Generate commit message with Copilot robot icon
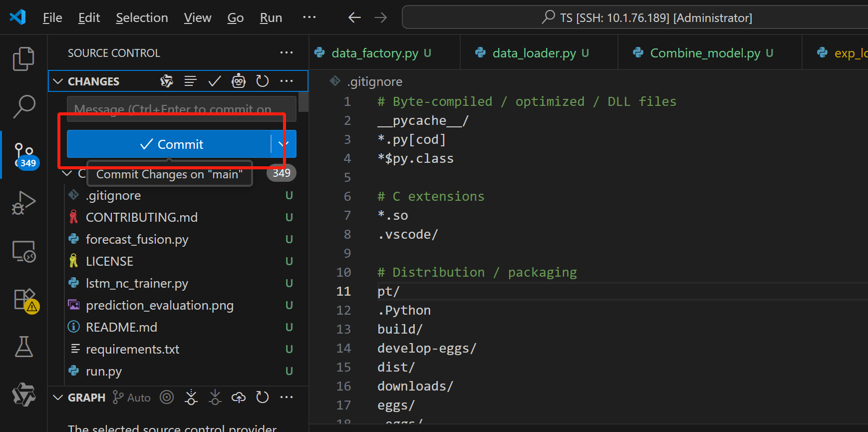The image size is (868, 432). click(239, 81)
